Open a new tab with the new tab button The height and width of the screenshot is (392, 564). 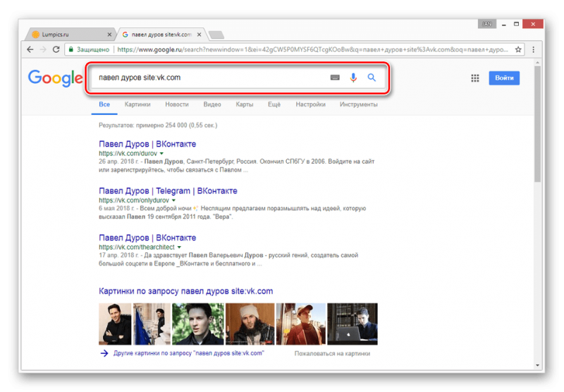click(216, 35)
